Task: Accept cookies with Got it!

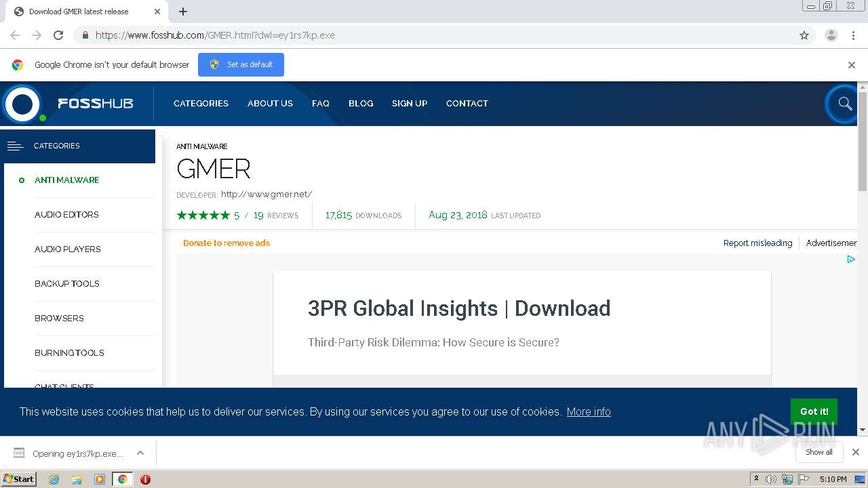Action: 814,411
